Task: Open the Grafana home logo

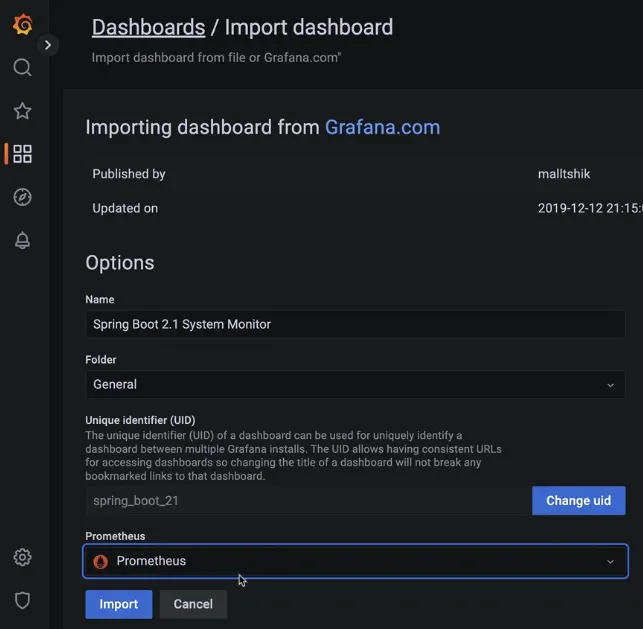Action: [23, 24]
